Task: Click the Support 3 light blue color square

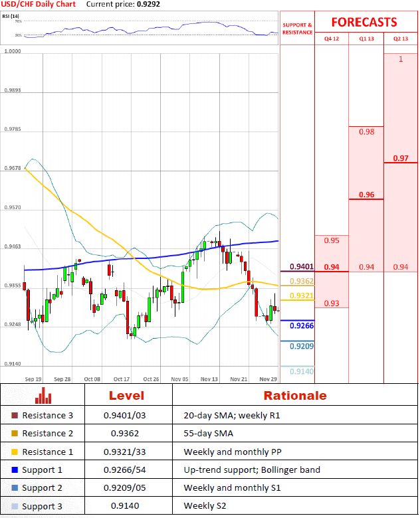Action: pos(15,506)
